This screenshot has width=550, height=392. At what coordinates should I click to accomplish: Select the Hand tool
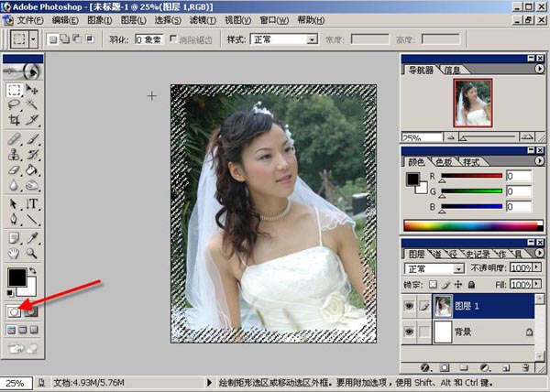tap(14, 253)
